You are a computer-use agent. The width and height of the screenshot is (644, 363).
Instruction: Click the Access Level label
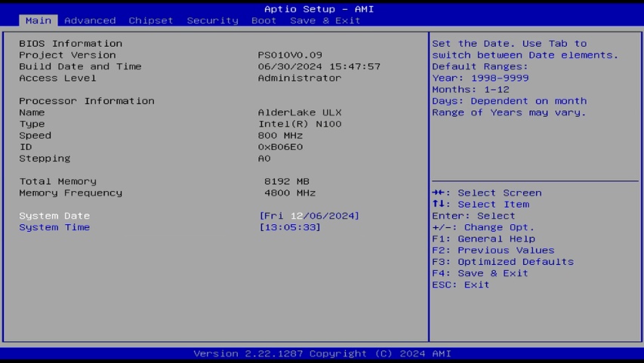[x=57, y=78]
